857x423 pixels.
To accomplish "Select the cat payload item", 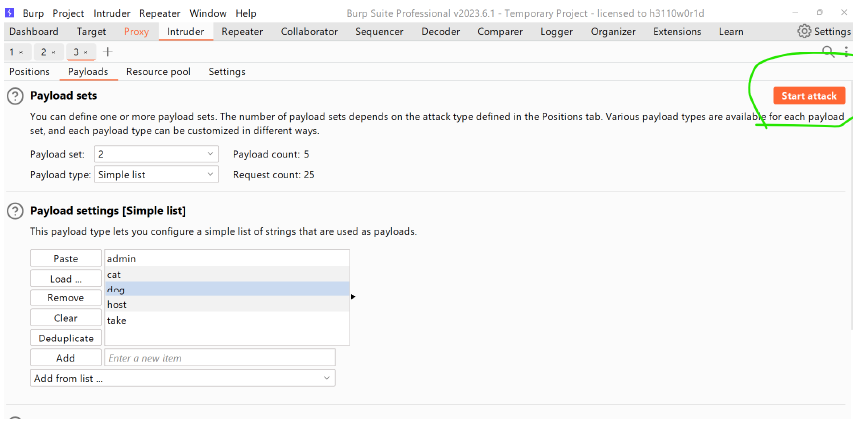I will click(227, 274).
